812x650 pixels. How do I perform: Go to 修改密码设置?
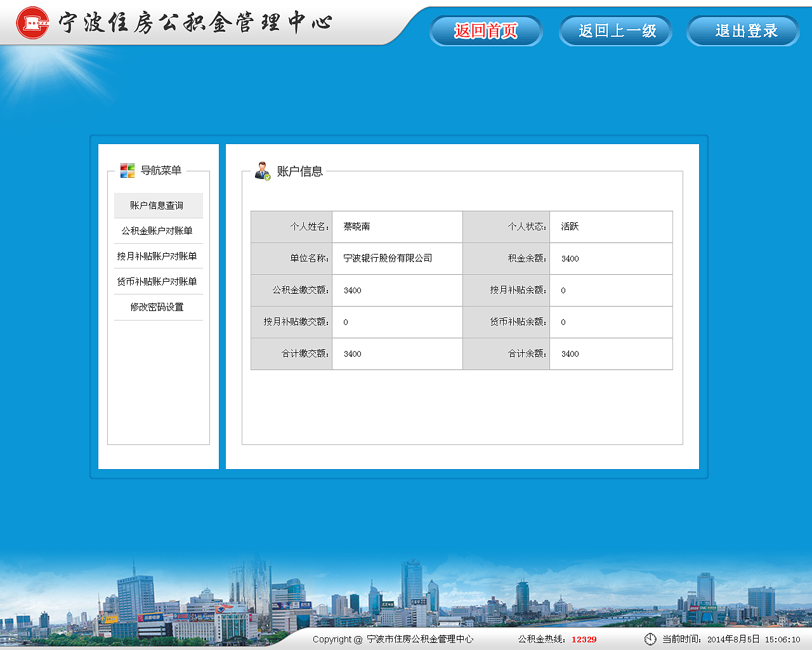tap(158, 307)
